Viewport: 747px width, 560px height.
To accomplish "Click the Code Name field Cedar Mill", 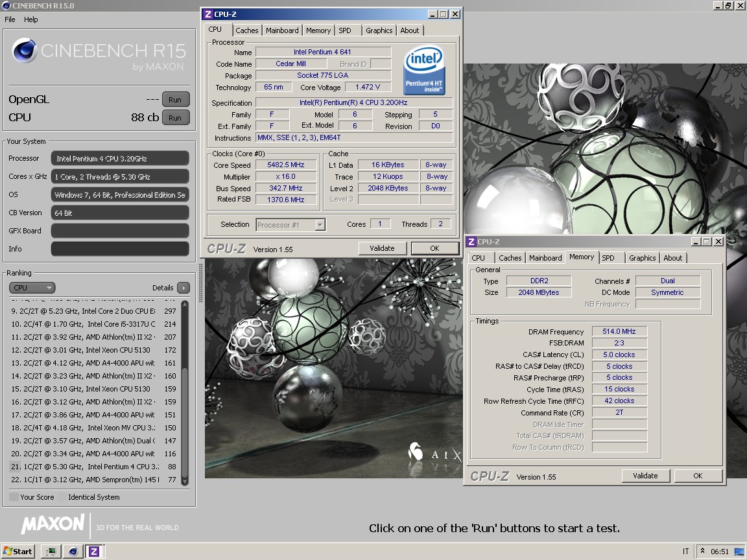I will point(290,64).
